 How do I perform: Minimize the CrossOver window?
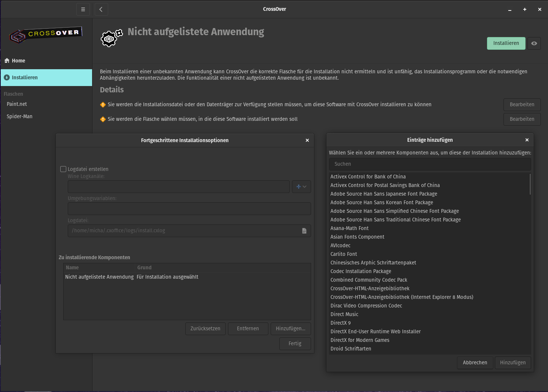(x=510, y=9)
